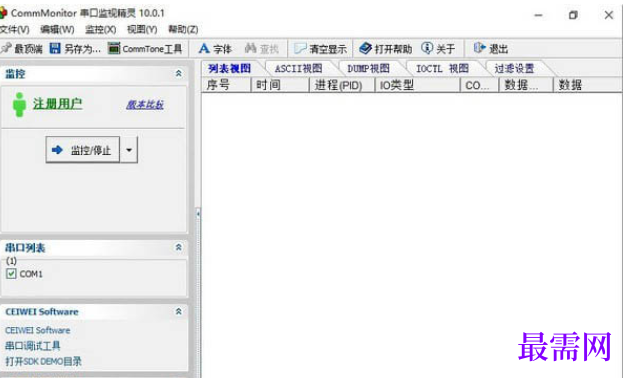
Task: Click the 监控/停止 button
Action: click(83, 150)
